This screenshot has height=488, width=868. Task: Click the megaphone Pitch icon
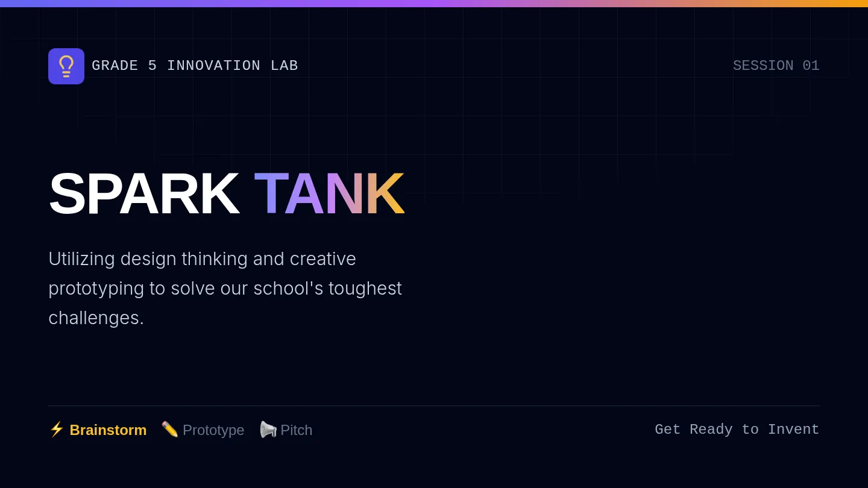pos(268,429)
